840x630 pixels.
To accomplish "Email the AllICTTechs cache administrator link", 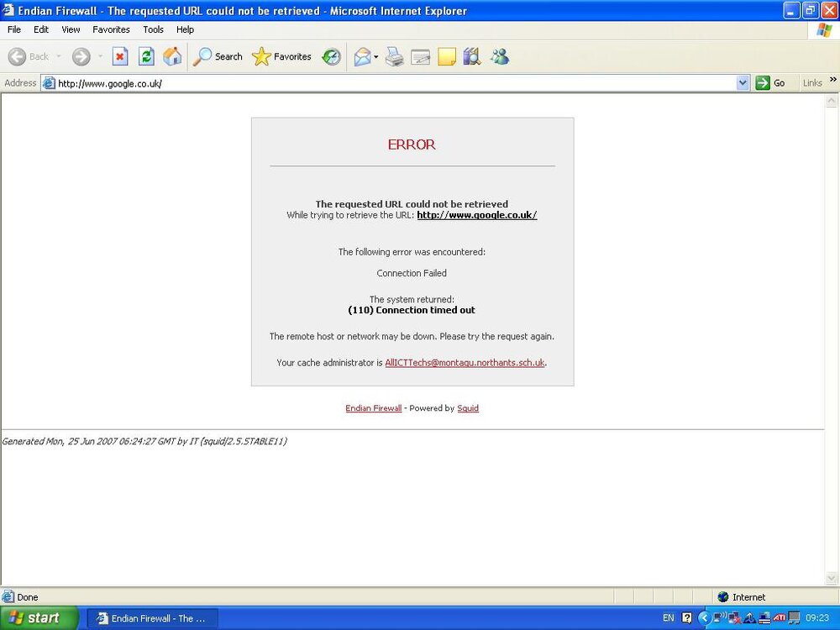I will (465, 363).
